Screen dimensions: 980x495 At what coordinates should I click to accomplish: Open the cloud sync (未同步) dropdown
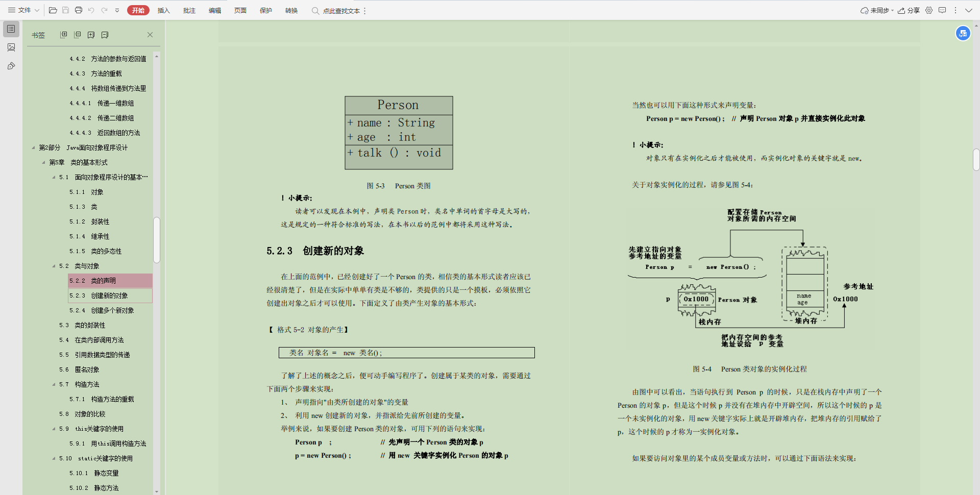(x=875, y=10)
